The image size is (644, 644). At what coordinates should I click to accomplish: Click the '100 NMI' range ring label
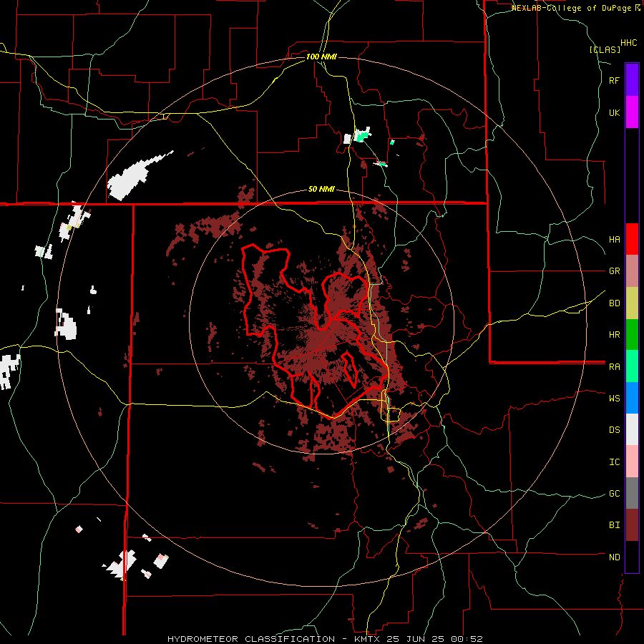coord(321,57)
